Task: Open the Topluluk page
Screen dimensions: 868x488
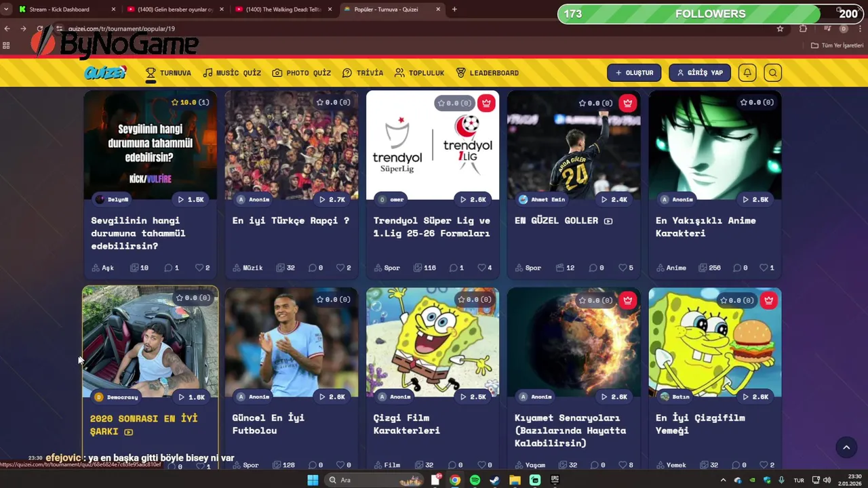Action: [420, 73]
